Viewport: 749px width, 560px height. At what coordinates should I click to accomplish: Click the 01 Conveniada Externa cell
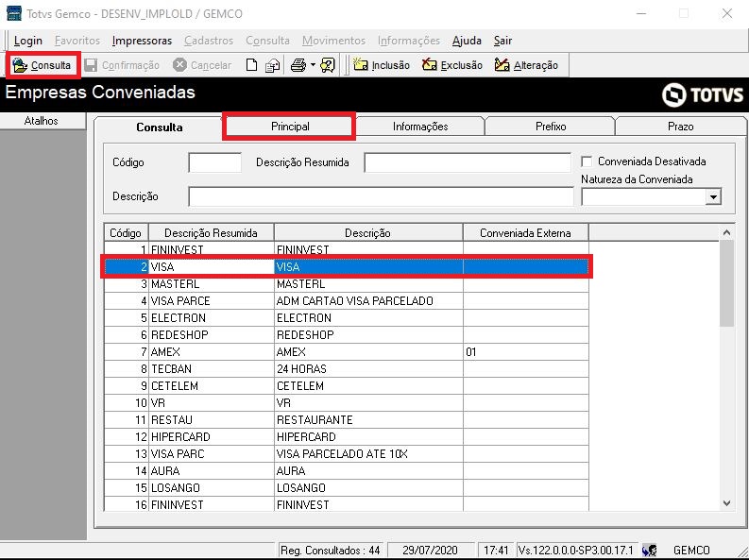[x=525, y=352]
